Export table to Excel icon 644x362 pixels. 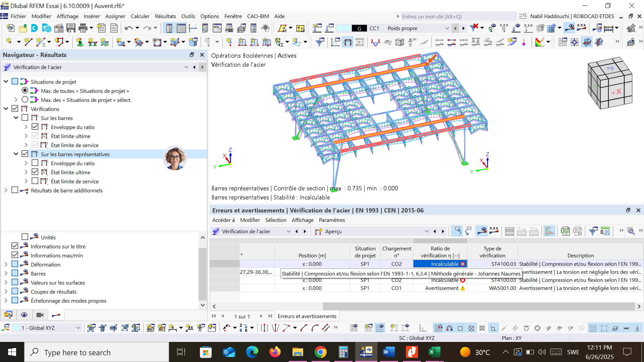[565, 231]
